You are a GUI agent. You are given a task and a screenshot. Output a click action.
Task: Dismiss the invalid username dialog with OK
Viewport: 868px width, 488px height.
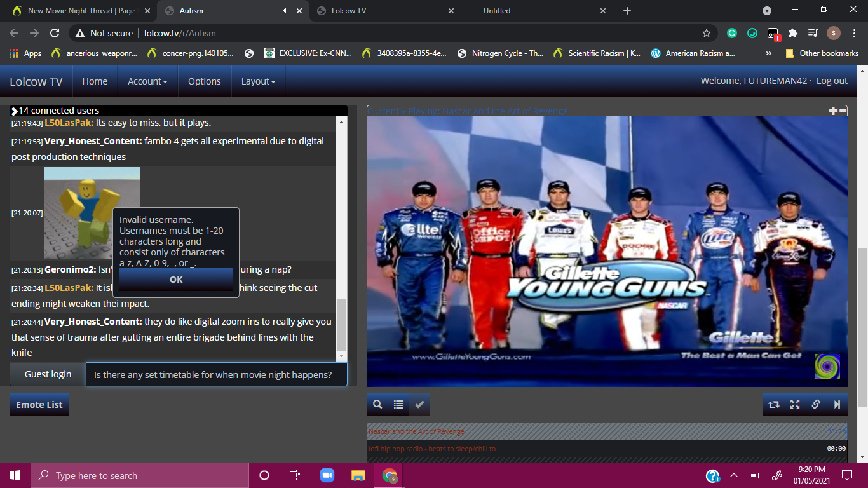[x=176, y=280]
